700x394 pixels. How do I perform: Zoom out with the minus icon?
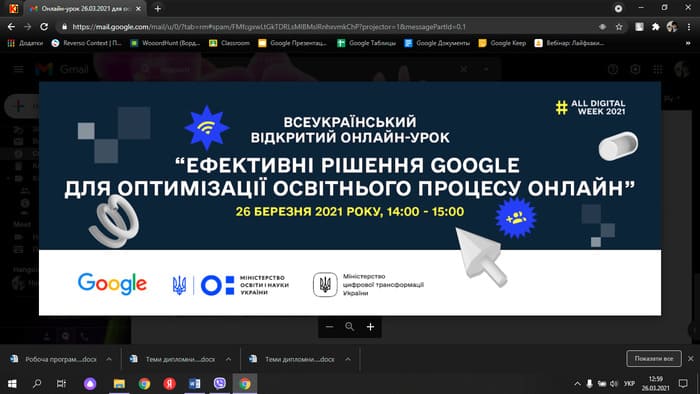(x=329, y=327)
